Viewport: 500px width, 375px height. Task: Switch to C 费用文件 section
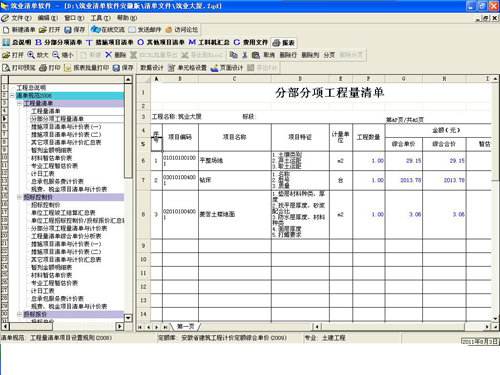251,42
